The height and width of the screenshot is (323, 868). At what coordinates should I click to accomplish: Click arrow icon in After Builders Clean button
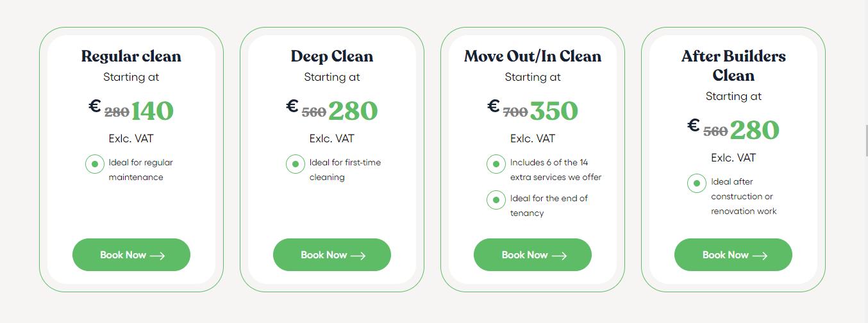(x=760, y=256)
